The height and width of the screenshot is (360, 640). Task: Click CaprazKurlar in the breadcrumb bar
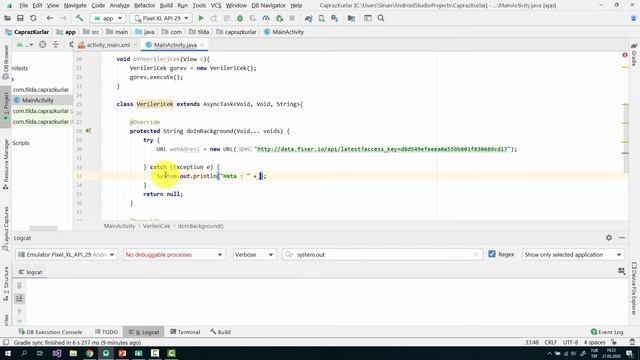point(27,32)
